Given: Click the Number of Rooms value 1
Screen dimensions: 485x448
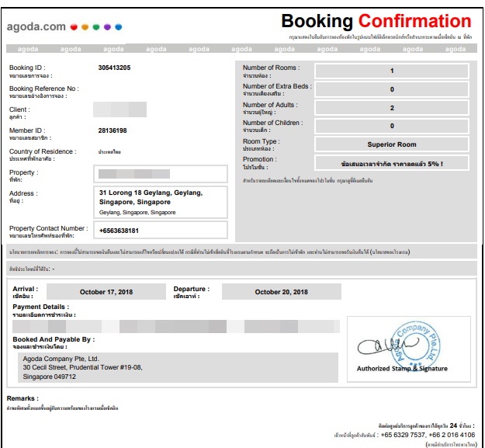Looking at the screenshot, I should click(x=392, y=71).
